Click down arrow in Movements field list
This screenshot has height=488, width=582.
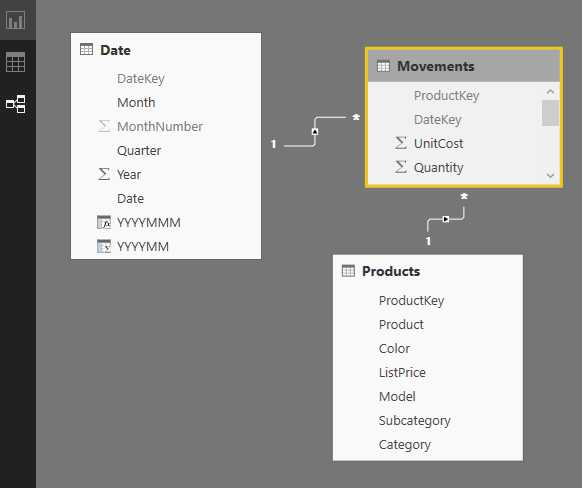[550, 175]
